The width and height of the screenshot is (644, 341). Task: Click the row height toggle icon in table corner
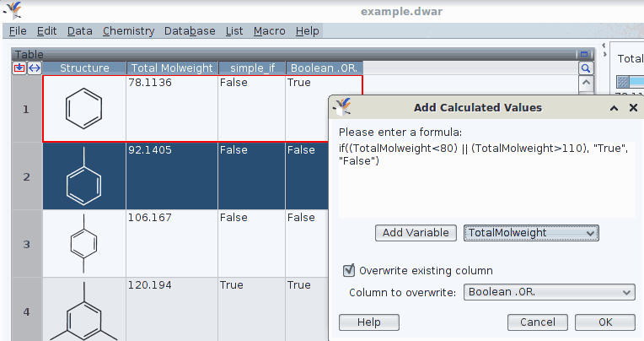click(x=19, y=68)
